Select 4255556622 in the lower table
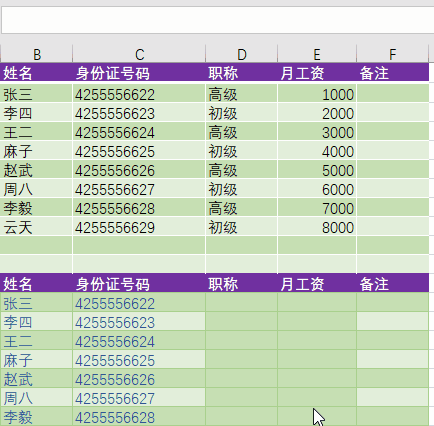Image resolution: width=434 pixels, height=426 pixels. tap(139, 302)
